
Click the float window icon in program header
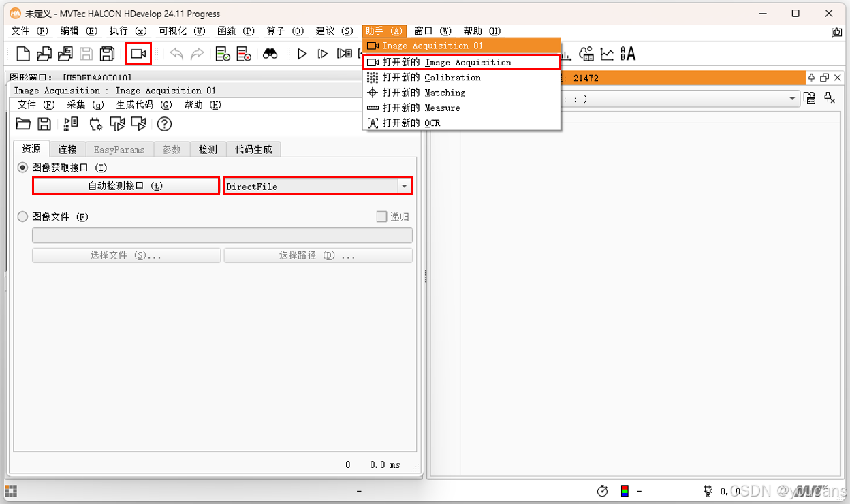coord(825,78)
